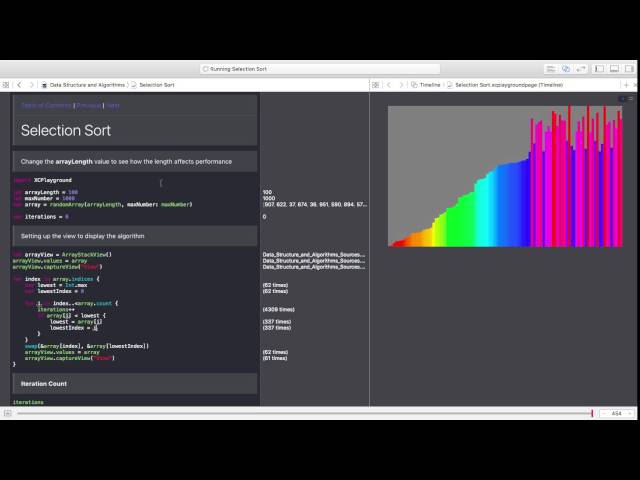Image resolution: width=640 pixels, height=480 pixels.
Task: Close the assistant editor pane
Action: (635, 85)
